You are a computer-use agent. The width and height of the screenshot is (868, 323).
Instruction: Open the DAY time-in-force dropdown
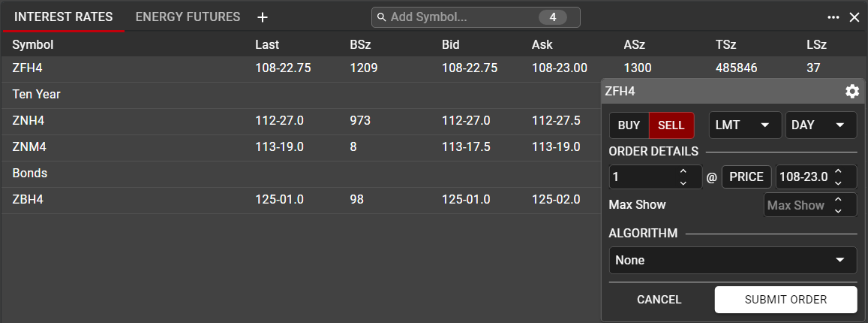[820, 125]
